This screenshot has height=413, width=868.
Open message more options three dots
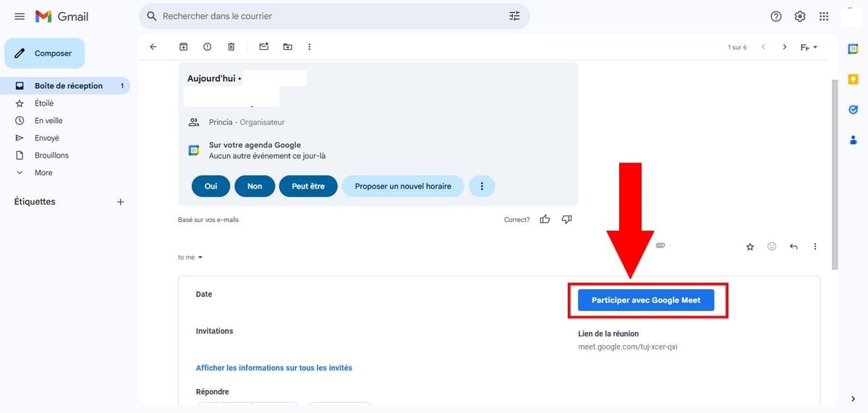point(815,247)
